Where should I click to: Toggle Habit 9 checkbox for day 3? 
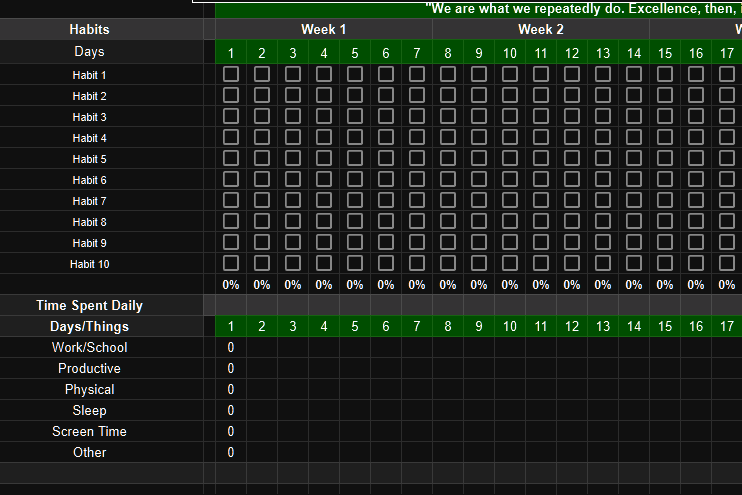click(293, 242)
